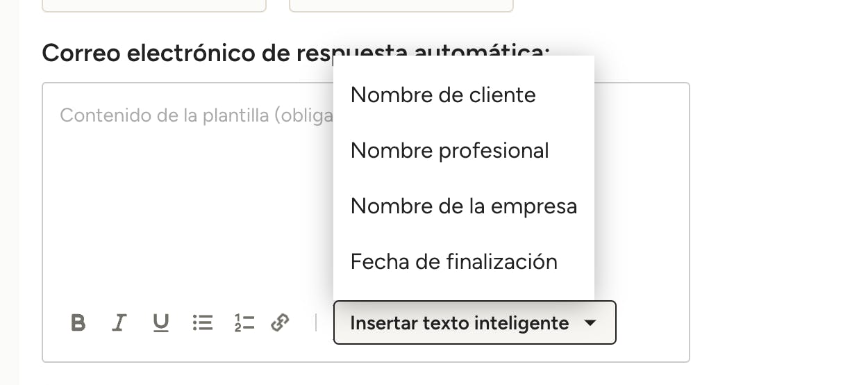Click the blank toolbar area right of the dropdown
This screenshot has width=868, height=385.
click(x=651, y=322)
